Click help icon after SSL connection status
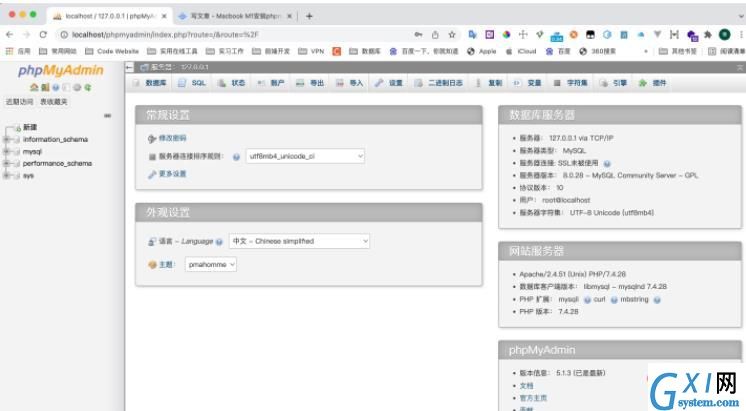This screenshot has width=746, height=411. click(607, 164)
